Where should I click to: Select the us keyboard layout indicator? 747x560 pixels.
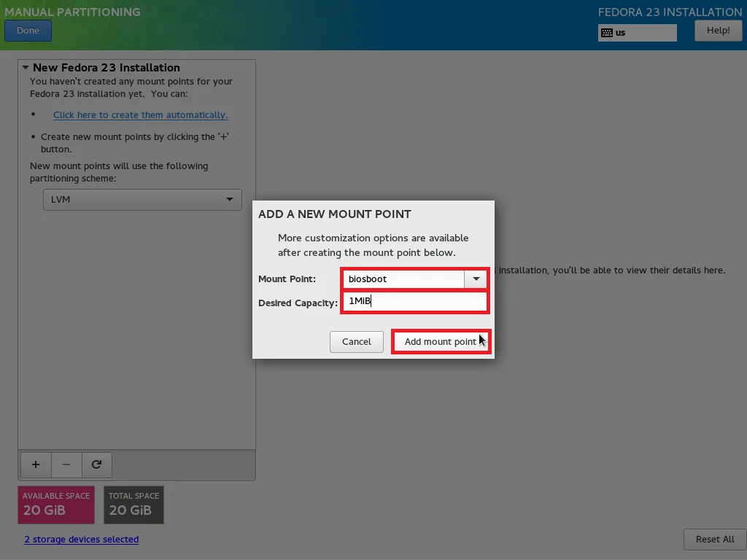click(x=638, y=33)
